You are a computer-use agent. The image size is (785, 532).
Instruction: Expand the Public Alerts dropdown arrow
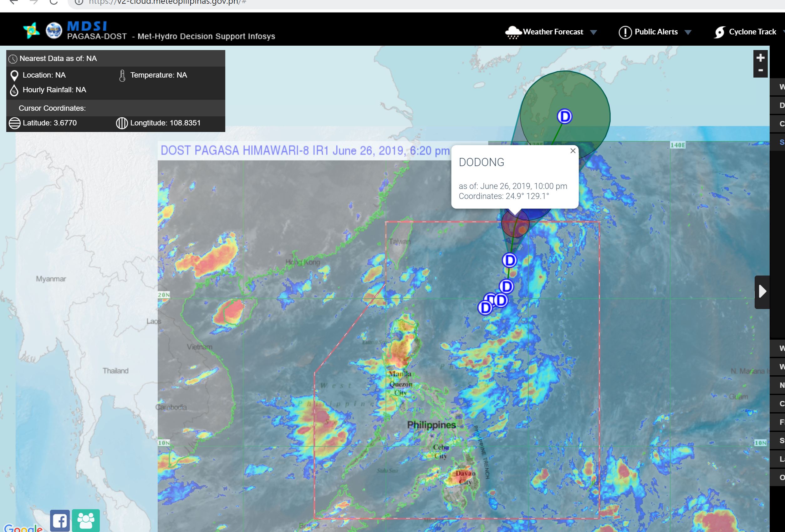tap(688, 33)
